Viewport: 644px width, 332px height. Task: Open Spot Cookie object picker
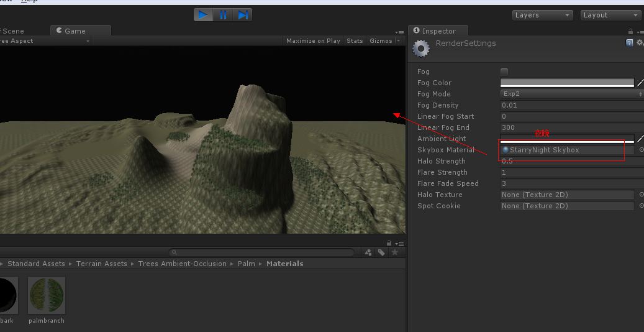click(641, 206)
